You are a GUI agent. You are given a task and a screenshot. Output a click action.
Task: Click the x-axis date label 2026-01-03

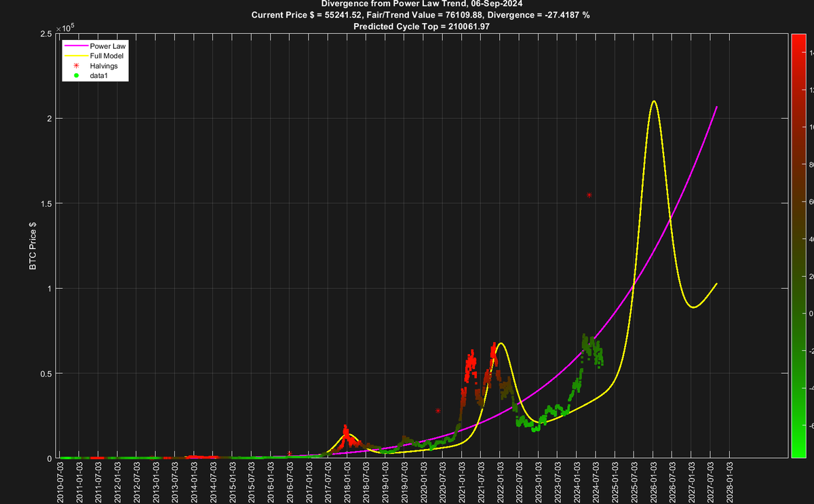click(x=653, y=482)
